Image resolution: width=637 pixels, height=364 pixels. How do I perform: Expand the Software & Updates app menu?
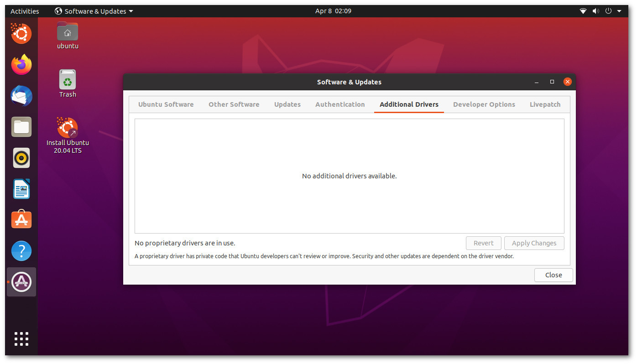click(94, 11)
